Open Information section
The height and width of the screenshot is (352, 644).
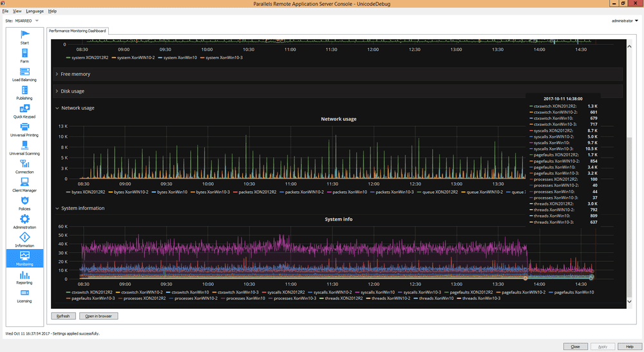[24, 240]
